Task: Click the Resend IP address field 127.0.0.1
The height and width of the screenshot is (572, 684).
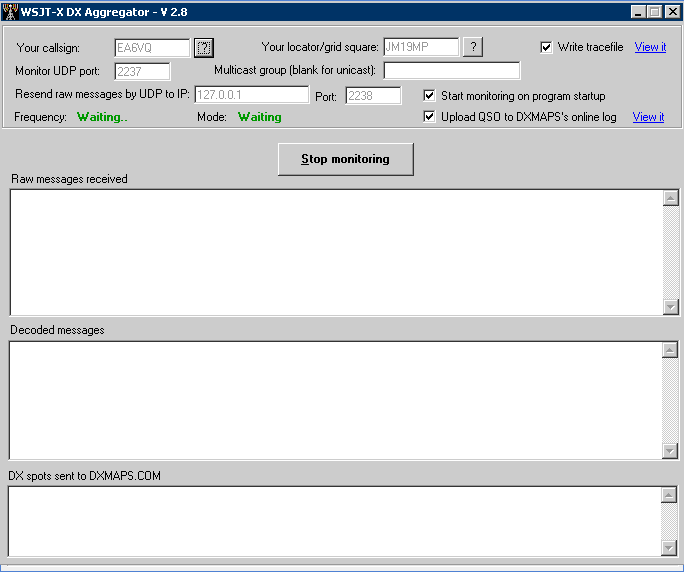Action: [x=251, y=95]
